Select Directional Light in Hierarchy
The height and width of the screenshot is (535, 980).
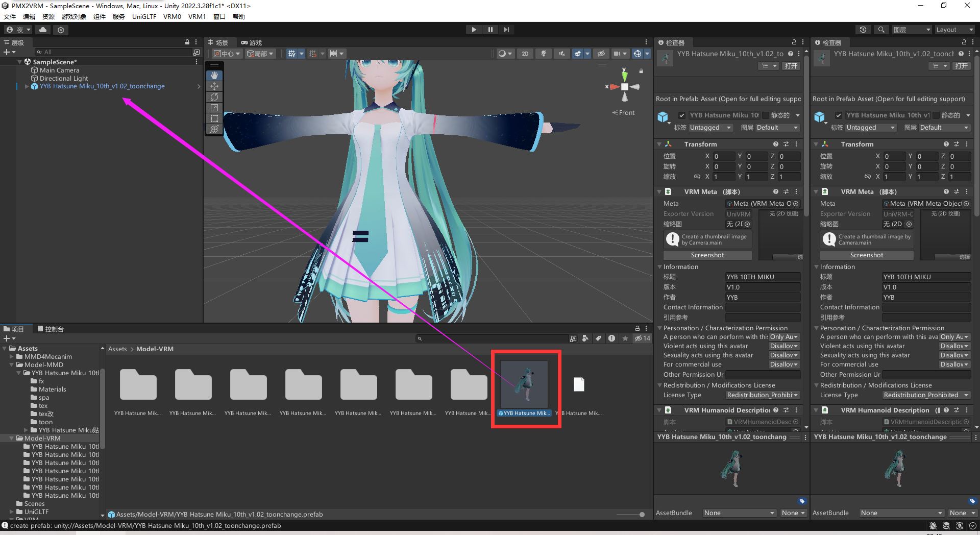[64, 78]
